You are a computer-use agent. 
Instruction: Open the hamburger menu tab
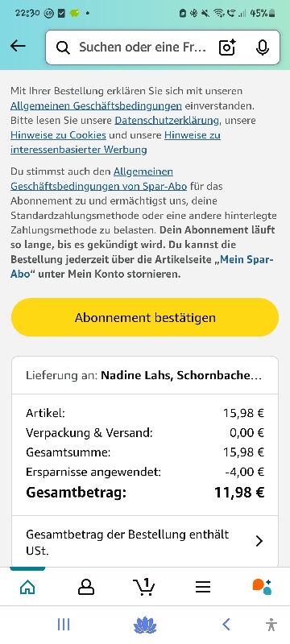pos(202,588)
